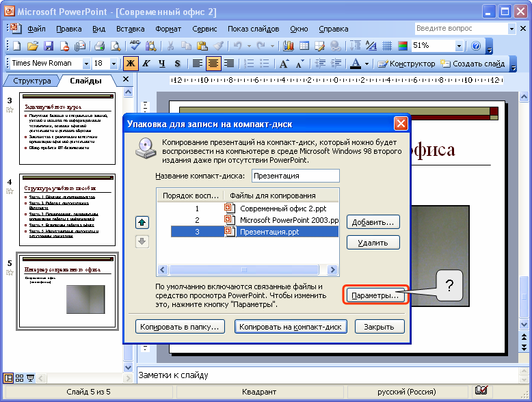Click the Open folder icon

click(33, 46)
